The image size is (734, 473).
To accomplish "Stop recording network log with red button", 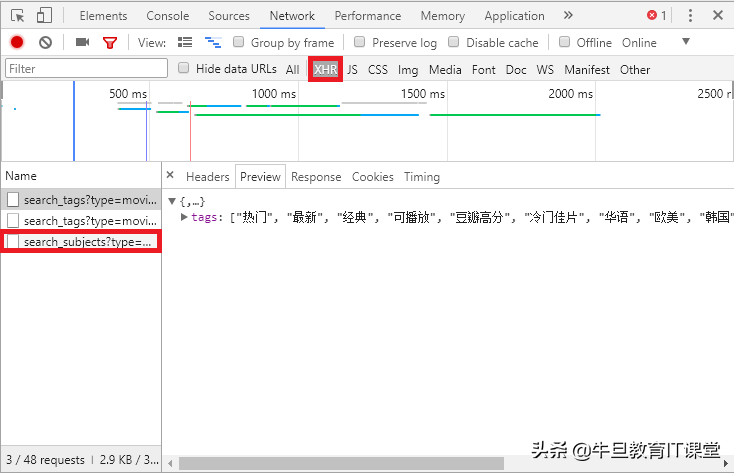I will click(17, 43).
